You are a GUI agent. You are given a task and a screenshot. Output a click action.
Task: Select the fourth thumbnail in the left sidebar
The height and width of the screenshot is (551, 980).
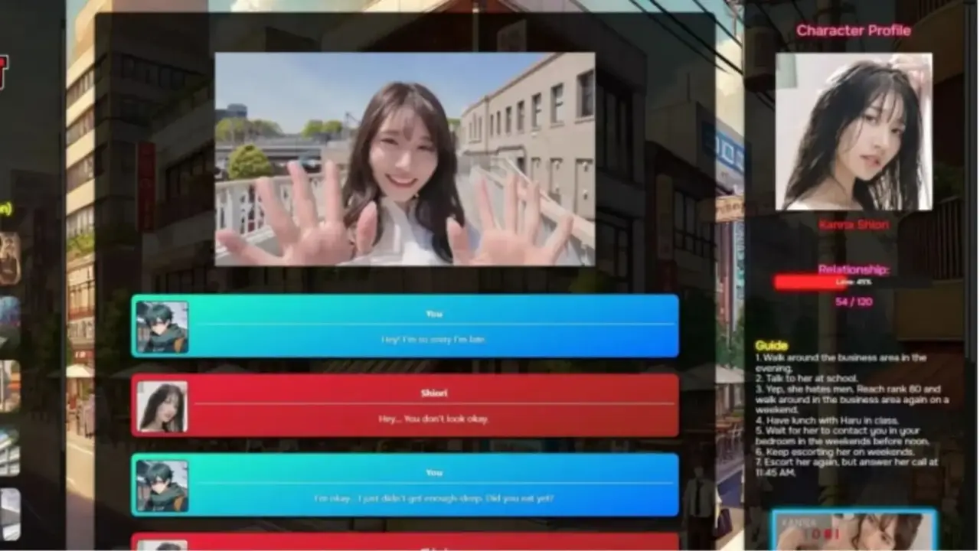[9, 451]
